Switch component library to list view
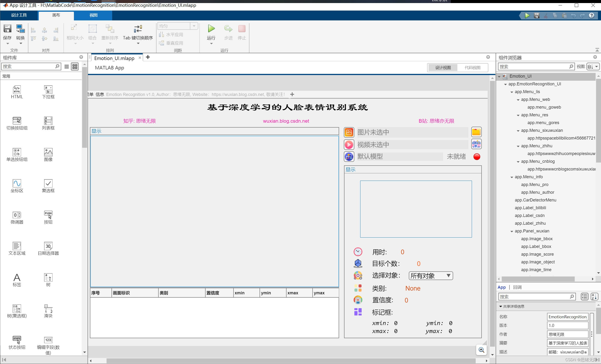The image size is (601, 364). coord(67,67)
